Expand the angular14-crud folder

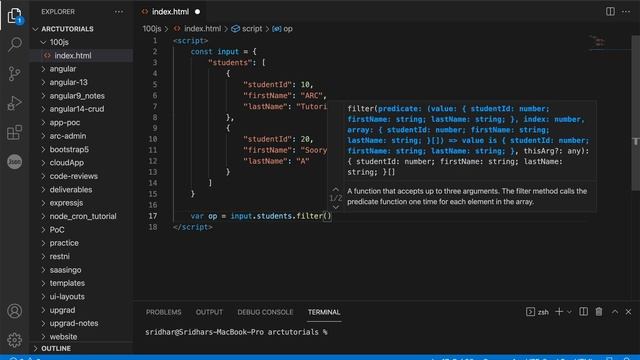[82, 109]
